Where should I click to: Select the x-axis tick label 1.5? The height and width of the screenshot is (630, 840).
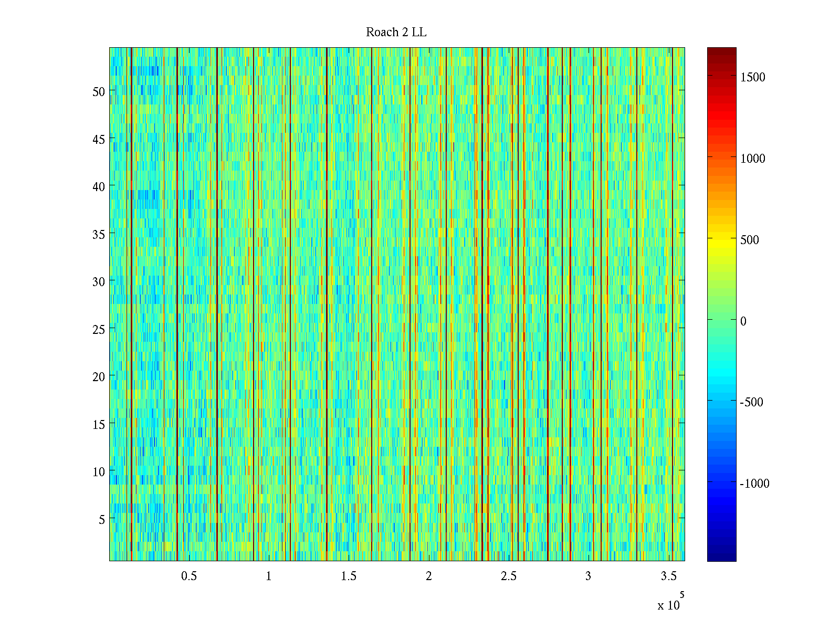coord(349,576)
